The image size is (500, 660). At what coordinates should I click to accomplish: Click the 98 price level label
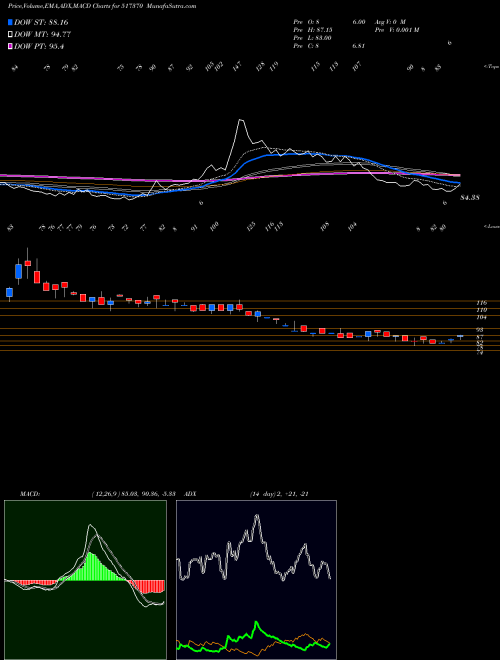point(480,330)
